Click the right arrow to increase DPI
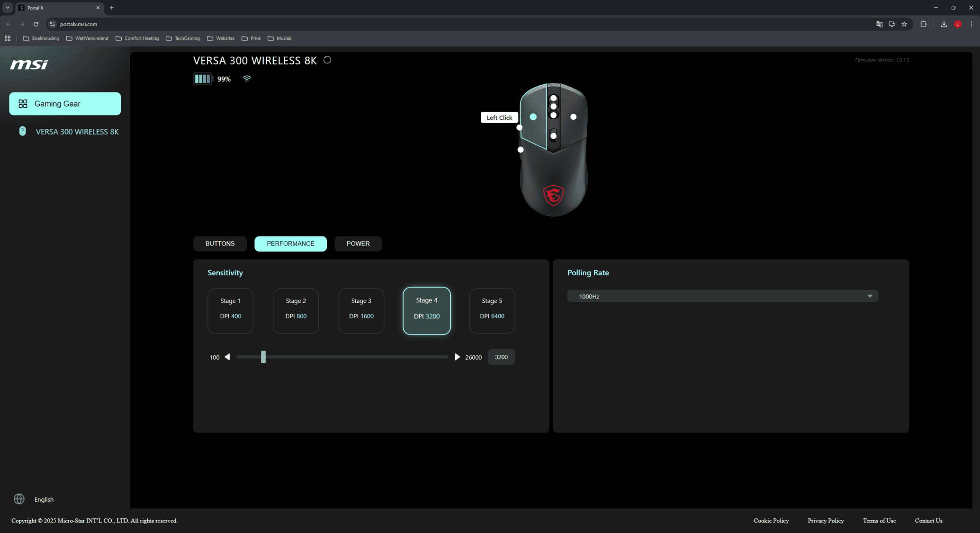This screenshot has width=980, height=533. coord(457,357)
